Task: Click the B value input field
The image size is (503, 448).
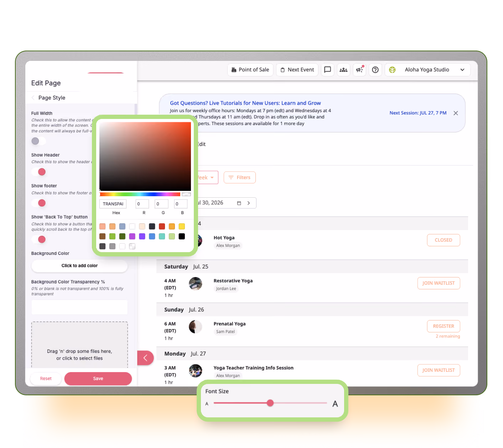Action: tap(181, 204)
